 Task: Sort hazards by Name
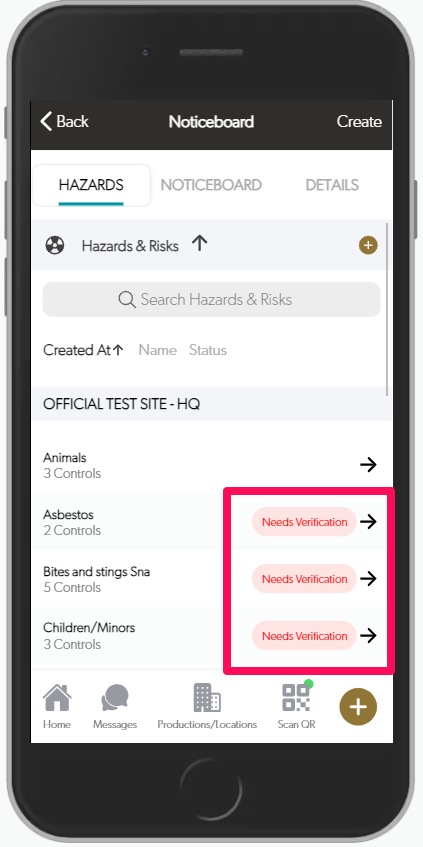coord(158,350)
